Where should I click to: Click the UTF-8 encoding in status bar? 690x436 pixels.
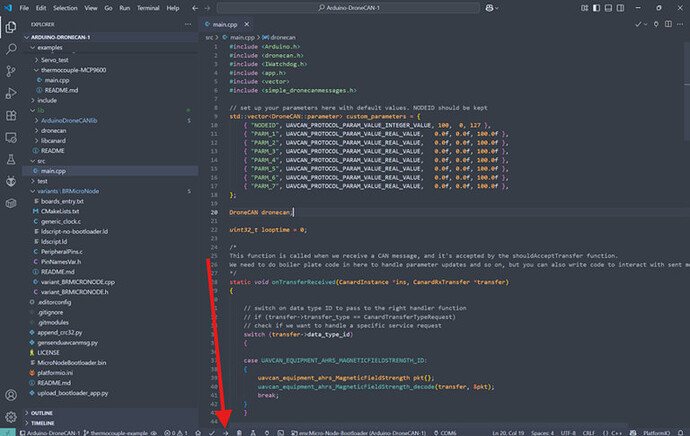pos(568,432)
